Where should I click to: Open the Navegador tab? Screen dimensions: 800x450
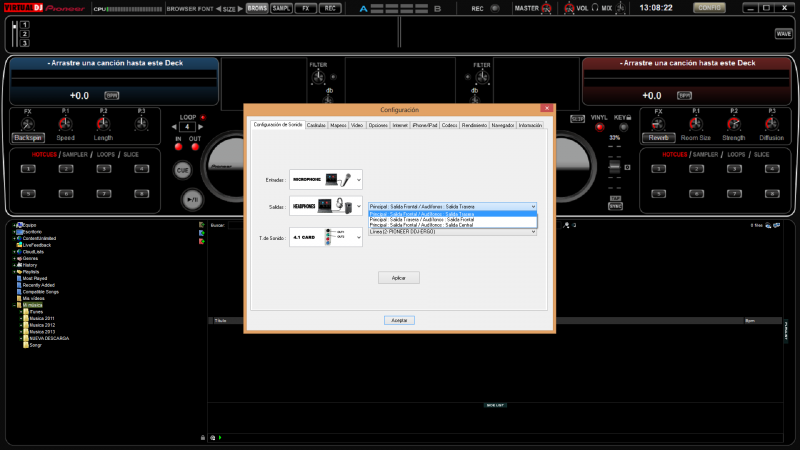(503, 125)
